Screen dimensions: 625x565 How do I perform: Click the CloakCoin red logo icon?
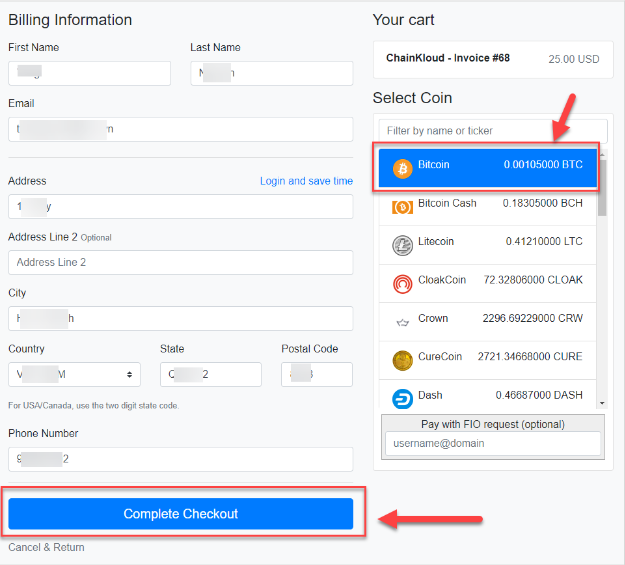403,284
